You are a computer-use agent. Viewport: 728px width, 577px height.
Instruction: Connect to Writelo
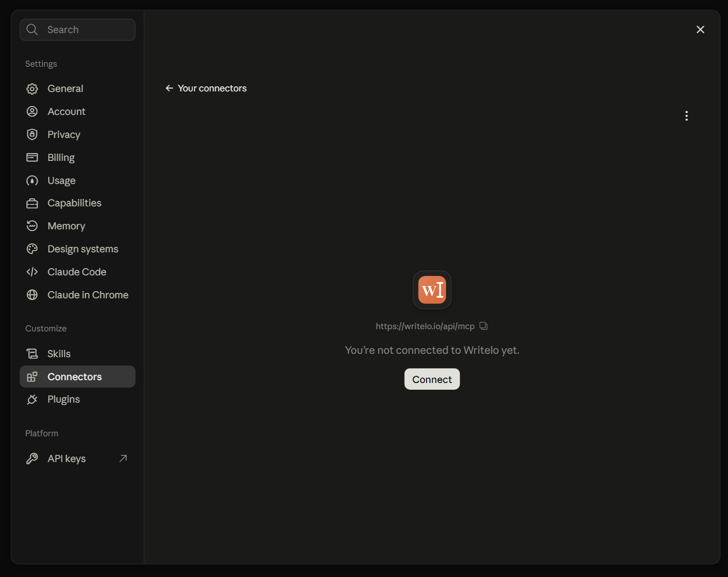(432, 379)
